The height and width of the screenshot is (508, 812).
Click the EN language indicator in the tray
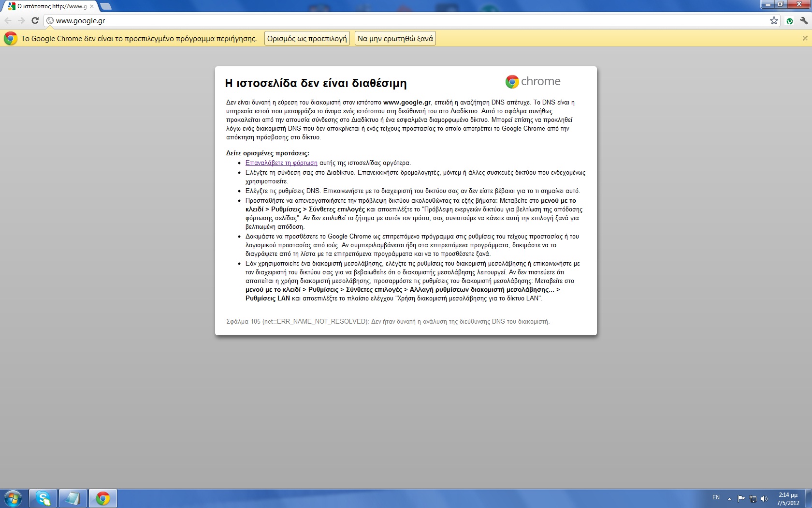pos(716,498)
